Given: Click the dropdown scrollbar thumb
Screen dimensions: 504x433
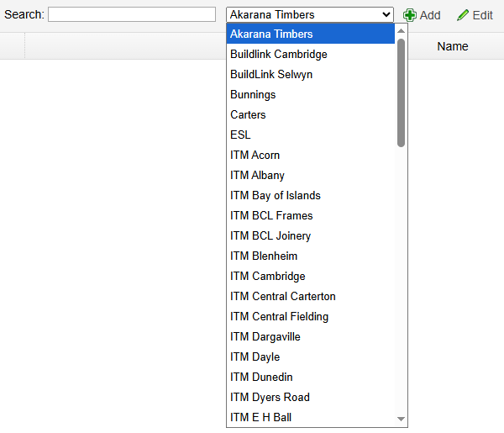Looking at the screenshot, I should [401, 92].
